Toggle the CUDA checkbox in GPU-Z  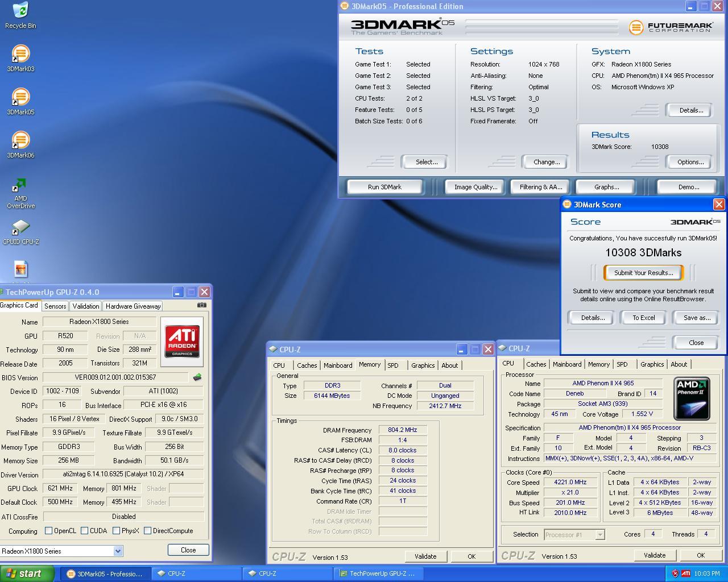click(84, 531)
